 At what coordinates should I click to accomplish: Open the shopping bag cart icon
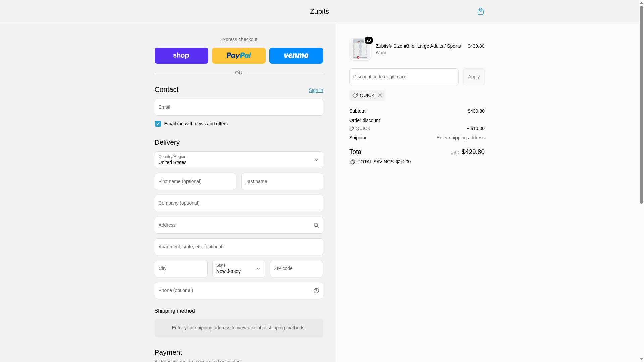(480, 11)
